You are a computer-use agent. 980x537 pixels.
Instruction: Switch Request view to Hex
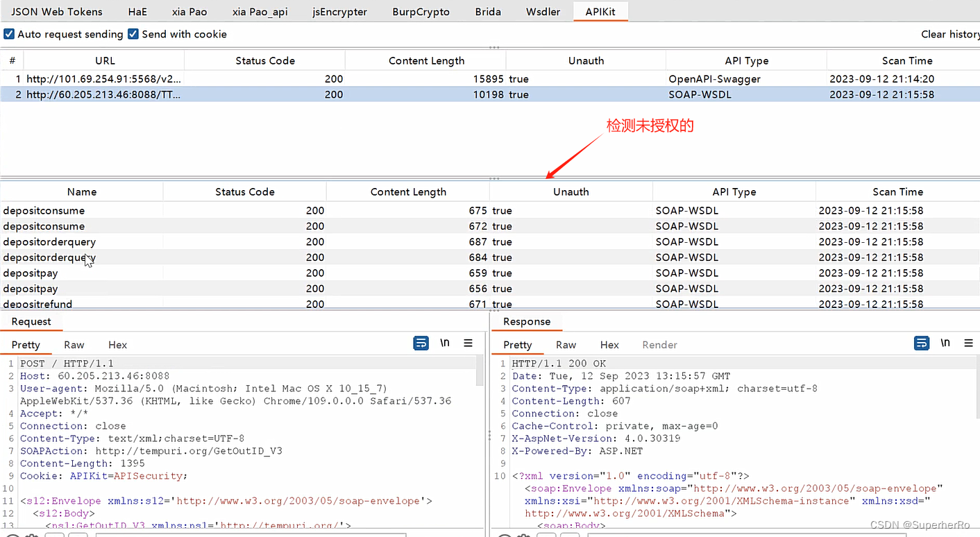[118, 345]
